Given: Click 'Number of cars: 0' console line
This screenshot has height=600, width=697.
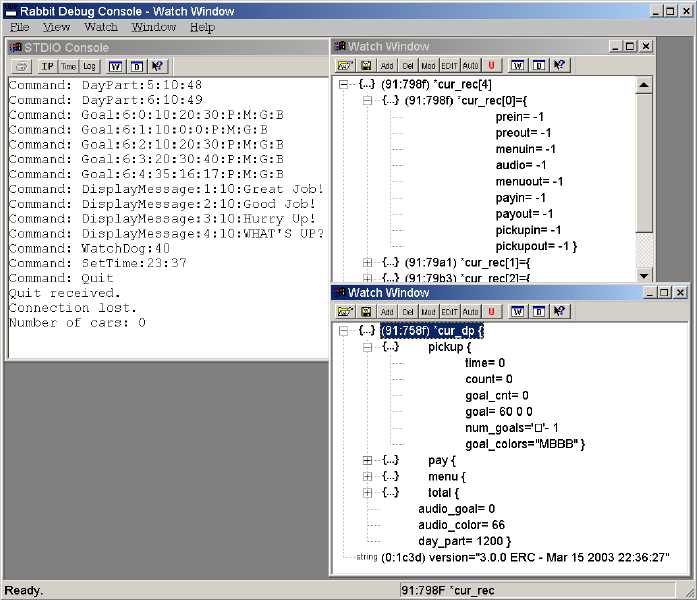Looking at the screenshot, I should tap(77, 323).
